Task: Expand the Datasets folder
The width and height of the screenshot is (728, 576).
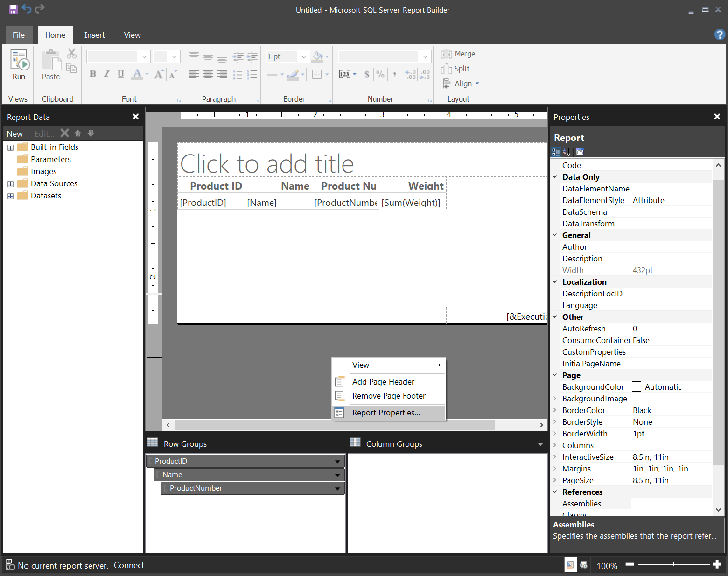Action: [10, 196]
